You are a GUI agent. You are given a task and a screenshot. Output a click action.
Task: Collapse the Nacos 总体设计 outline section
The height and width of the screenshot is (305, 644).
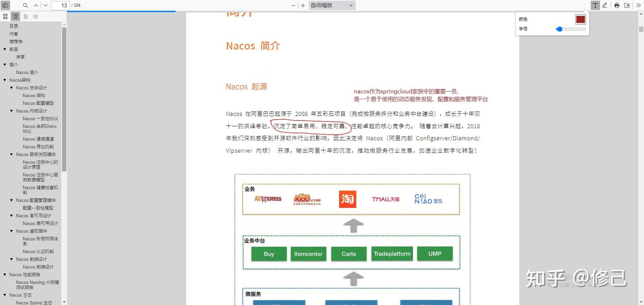pos(11,88)
